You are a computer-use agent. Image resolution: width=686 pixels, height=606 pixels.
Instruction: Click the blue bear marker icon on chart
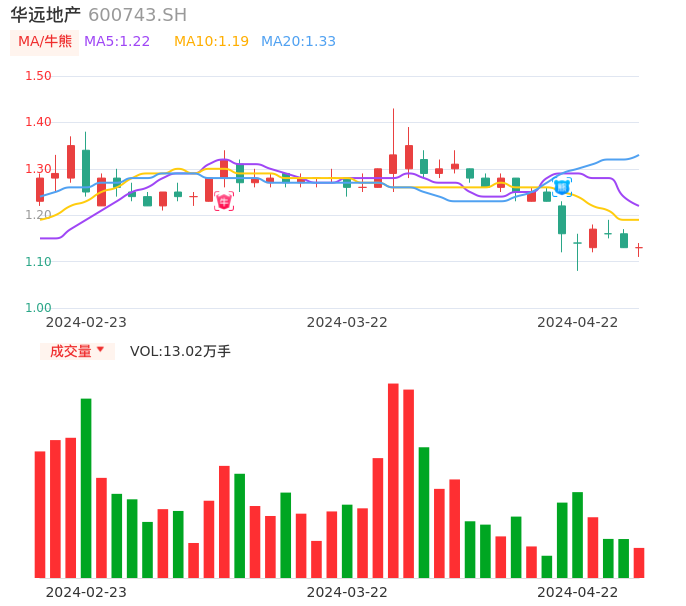[562, 186]
